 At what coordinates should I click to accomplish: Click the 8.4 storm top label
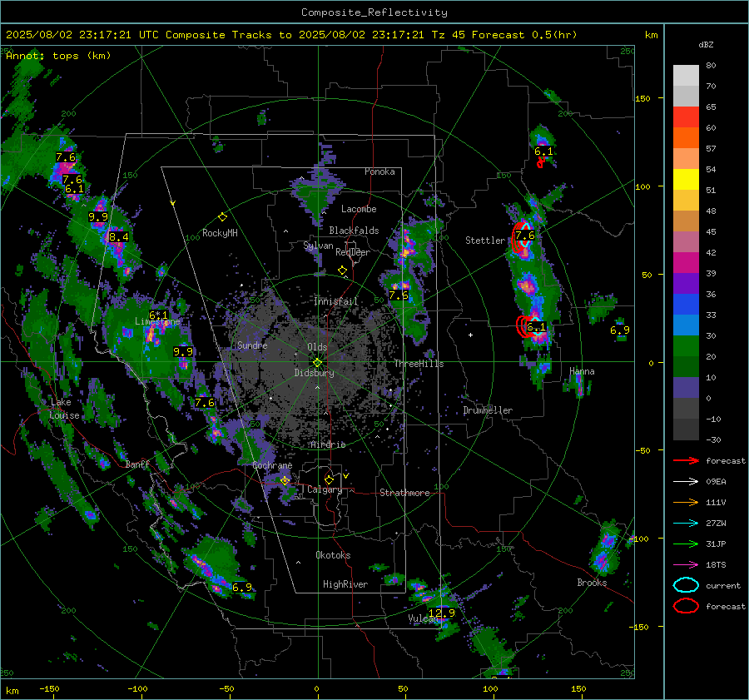tap(118, 236)
